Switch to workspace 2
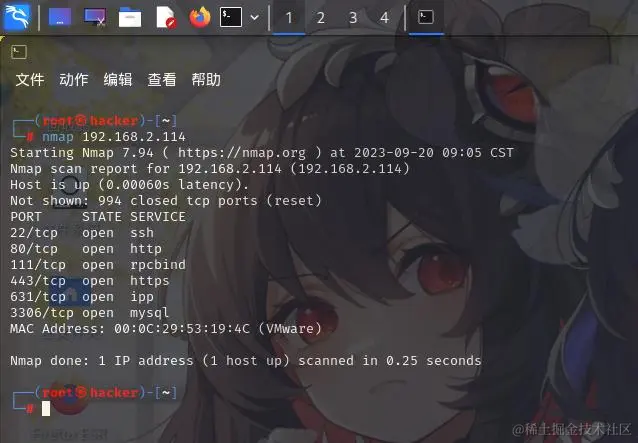This screenshot has width=638, height=443. point(321,18)
